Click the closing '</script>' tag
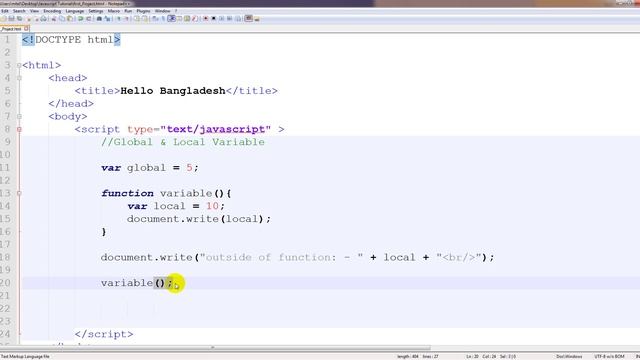 [x=104, y=334]
